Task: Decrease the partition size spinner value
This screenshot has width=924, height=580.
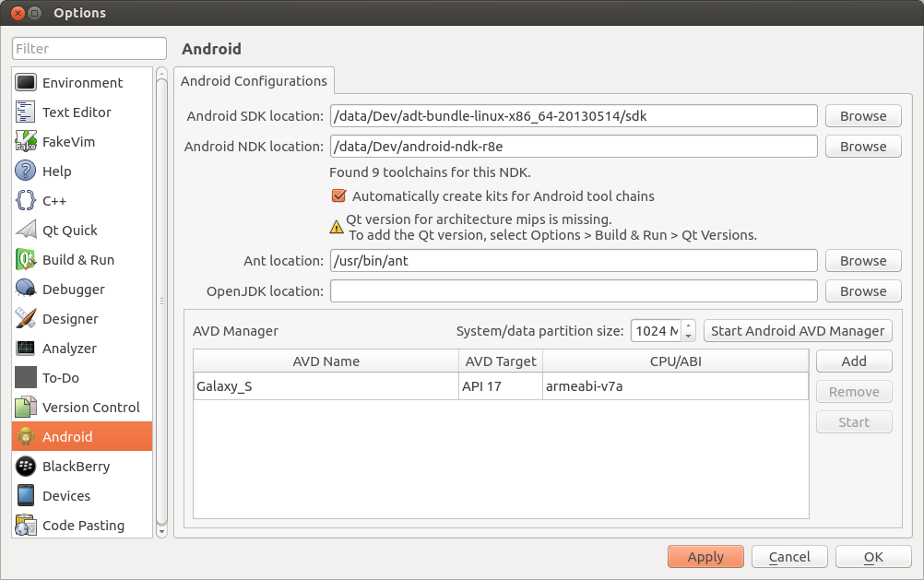Action: coord(689,337)
